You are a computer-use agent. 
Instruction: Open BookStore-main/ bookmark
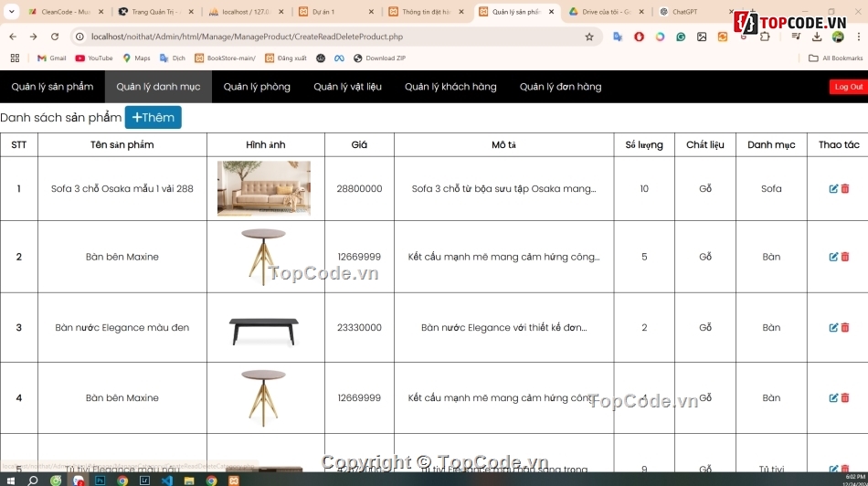click(226, 58)
